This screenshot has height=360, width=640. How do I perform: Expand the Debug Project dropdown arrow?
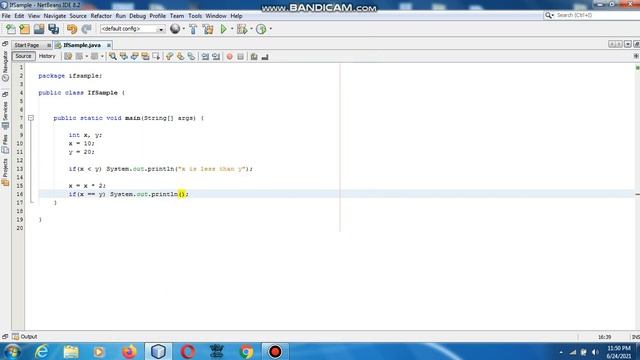click(x=251, y=29)
